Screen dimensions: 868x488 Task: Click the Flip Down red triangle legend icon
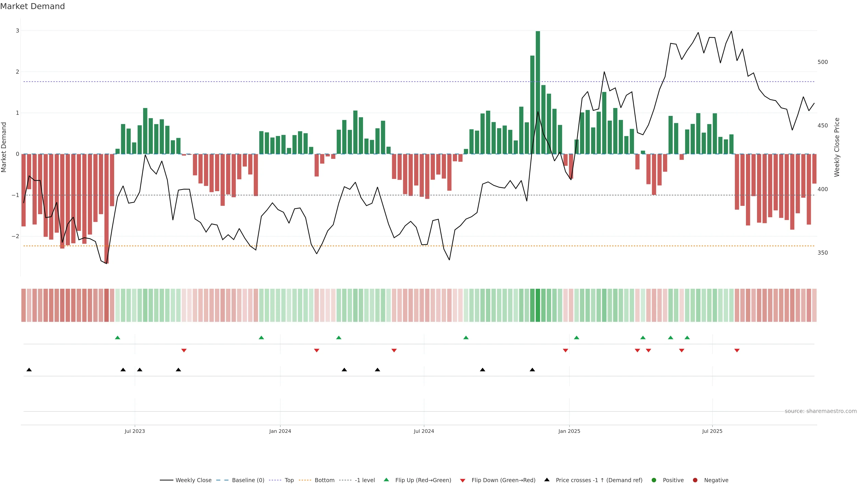(463, 480)
